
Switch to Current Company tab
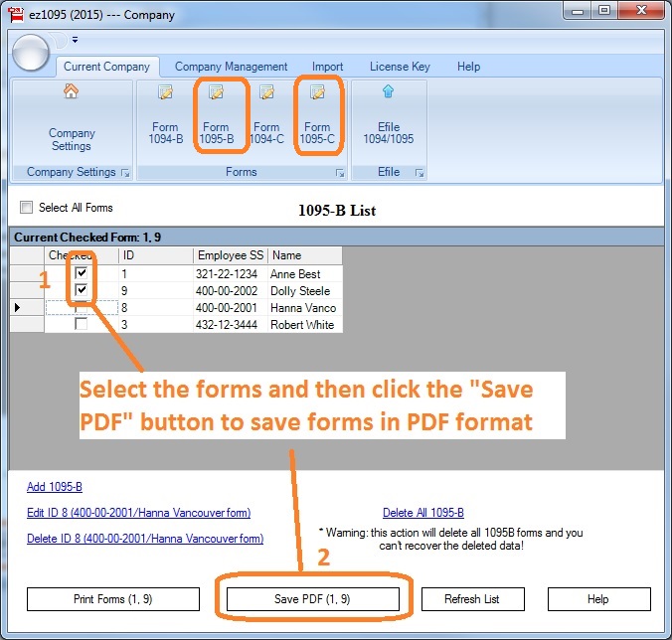coord(106,67)
